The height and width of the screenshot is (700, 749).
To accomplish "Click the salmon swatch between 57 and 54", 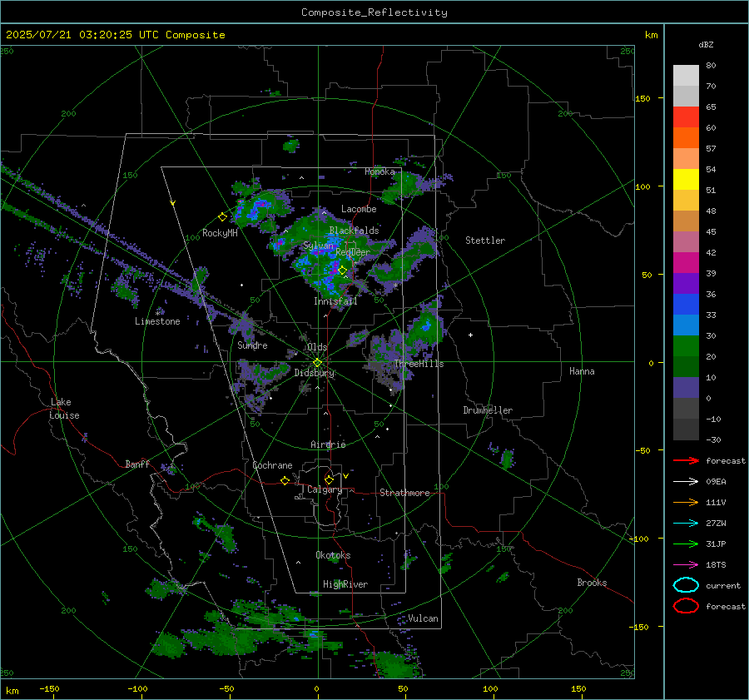I will pos(686,159).
